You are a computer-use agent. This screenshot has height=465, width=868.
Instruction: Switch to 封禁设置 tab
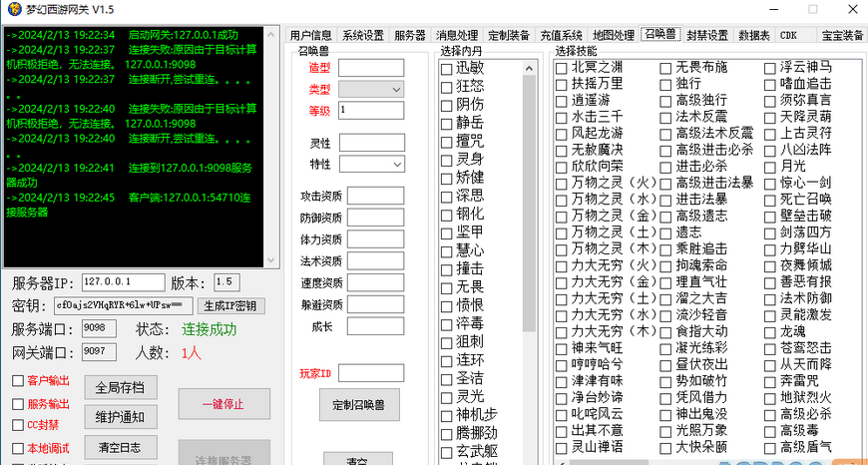coord(707,36)
